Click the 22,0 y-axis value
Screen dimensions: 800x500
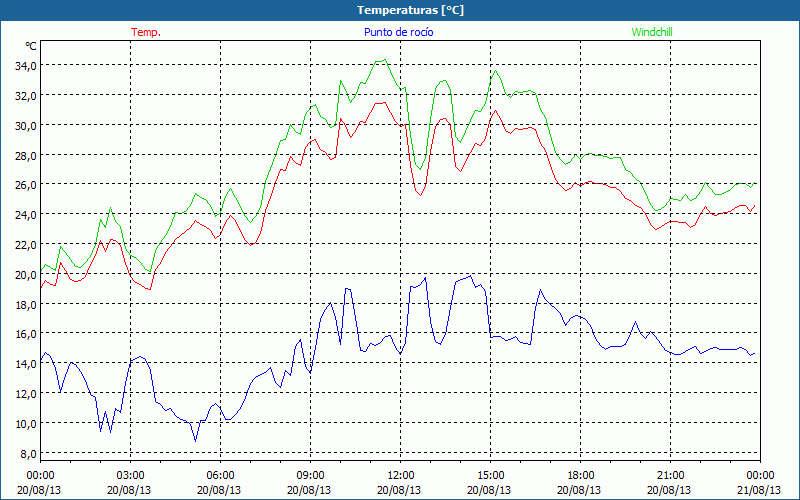(26, 245)
